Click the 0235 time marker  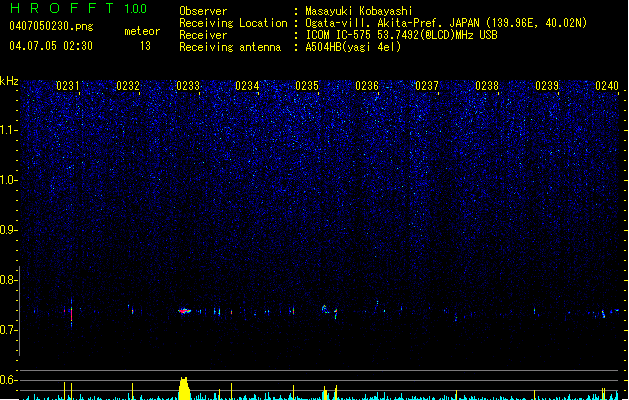(x=307, y=86)
